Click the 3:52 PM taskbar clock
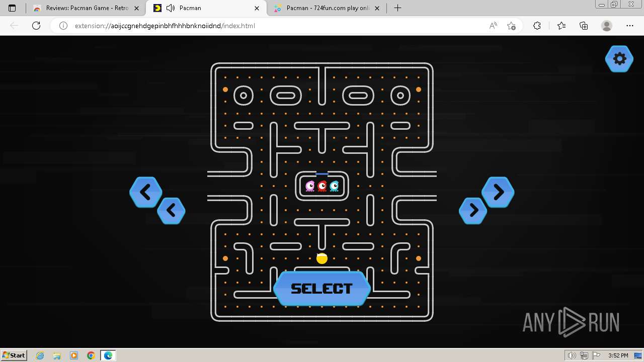This screenshot has height=362, width=644. (x=618, y=355)
